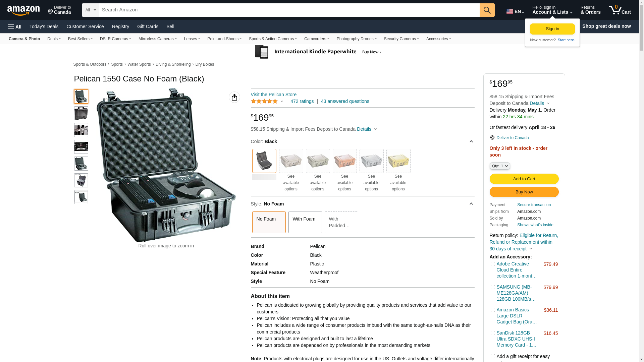Open the five-star rating popover
Viewport: 644px width, 362px height.
[x=267, y=101]
